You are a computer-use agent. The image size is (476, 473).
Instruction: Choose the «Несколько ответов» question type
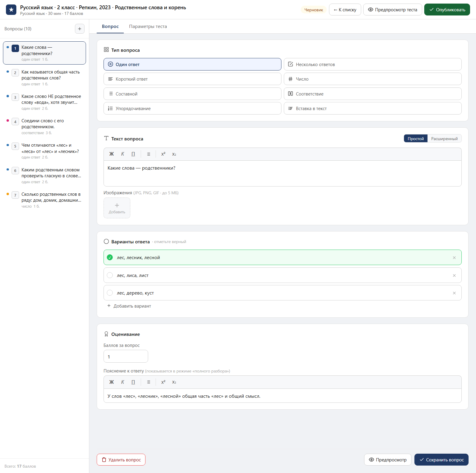coord(372,65)
